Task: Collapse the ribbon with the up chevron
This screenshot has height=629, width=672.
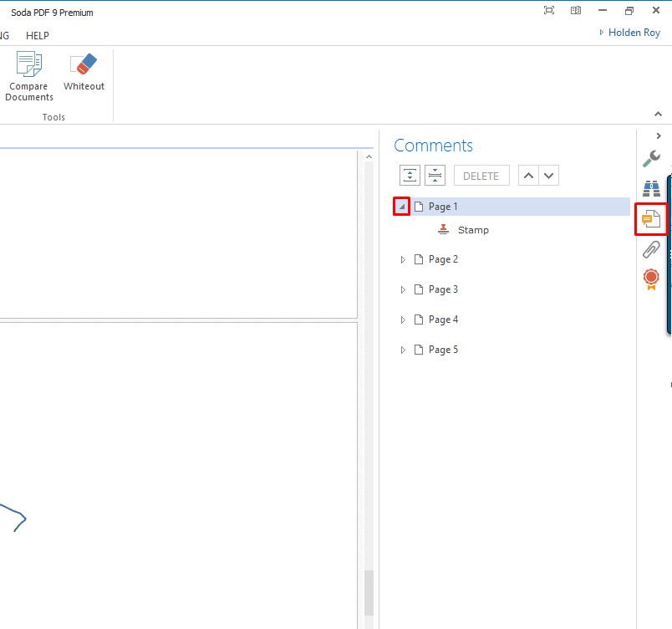Action: coord(658,114)
